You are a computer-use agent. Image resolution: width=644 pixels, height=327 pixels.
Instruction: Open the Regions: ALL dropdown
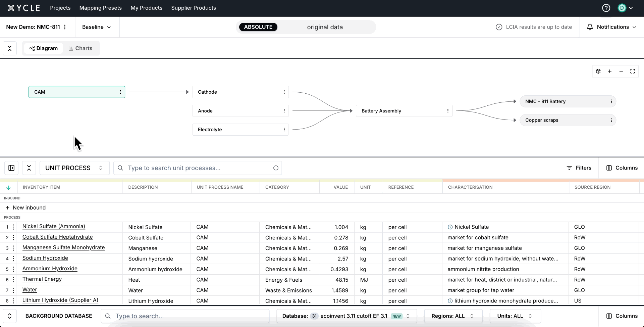pyautogui.click(x=452, y=316)
